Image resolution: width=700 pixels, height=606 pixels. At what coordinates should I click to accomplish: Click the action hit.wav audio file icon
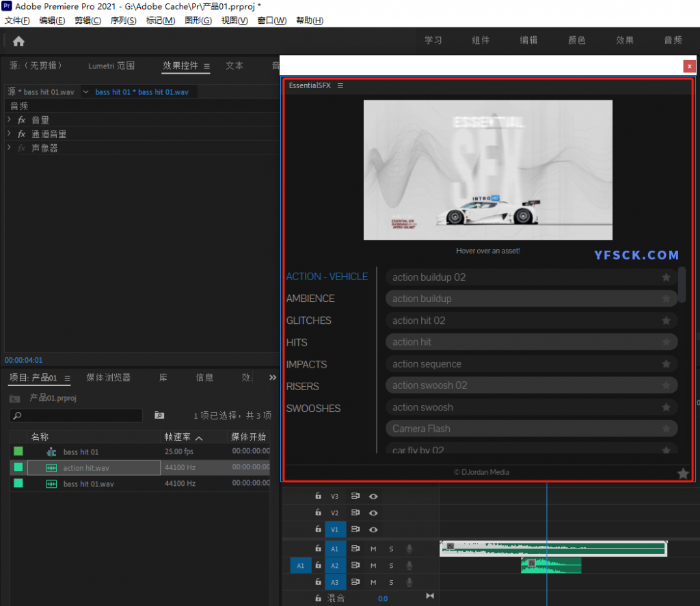coord(51,468)
